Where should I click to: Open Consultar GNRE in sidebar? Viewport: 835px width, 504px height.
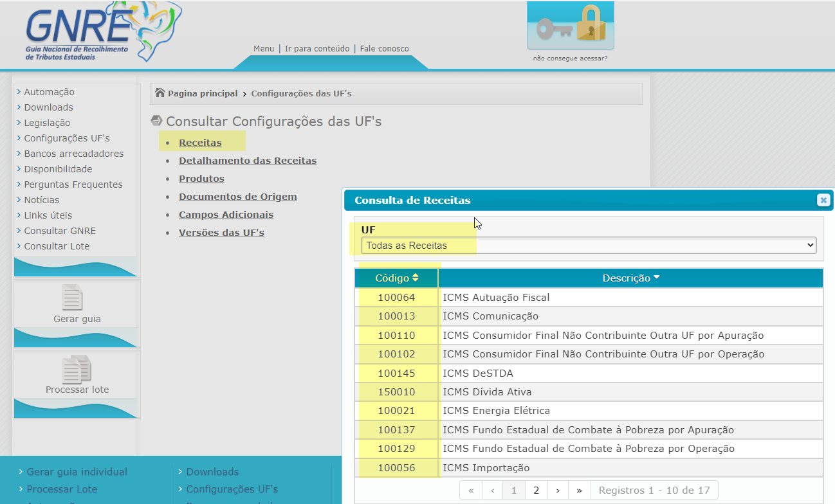[60, 231]
